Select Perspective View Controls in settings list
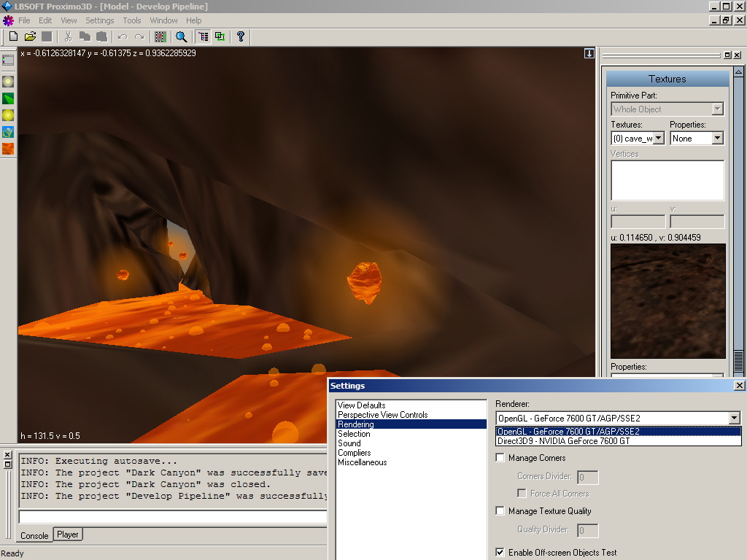Viewport: 747px width, 560px height. click(x=382, y=415)
